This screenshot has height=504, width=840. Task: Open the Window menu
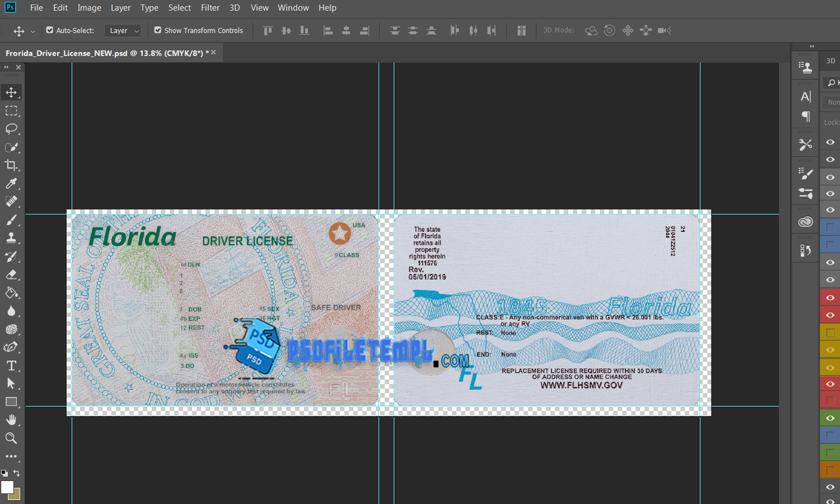point(293,8)
